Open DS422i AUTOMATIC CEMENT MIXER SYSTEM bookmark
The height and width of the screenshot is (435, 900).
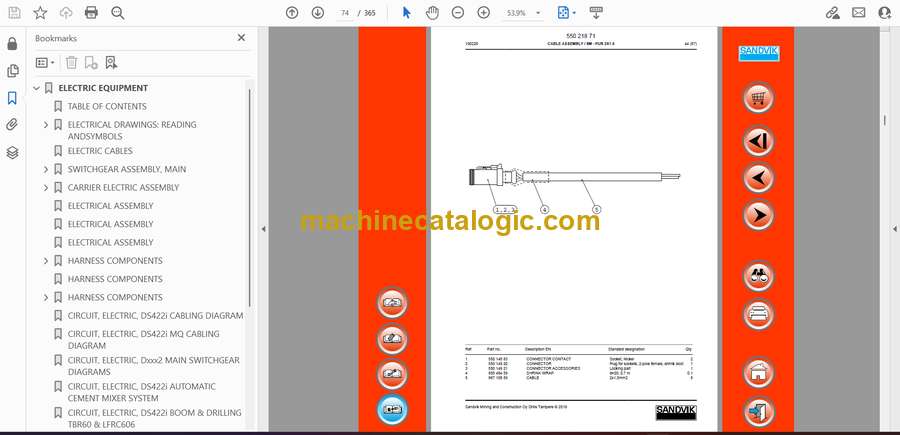(x=142, y=393)
